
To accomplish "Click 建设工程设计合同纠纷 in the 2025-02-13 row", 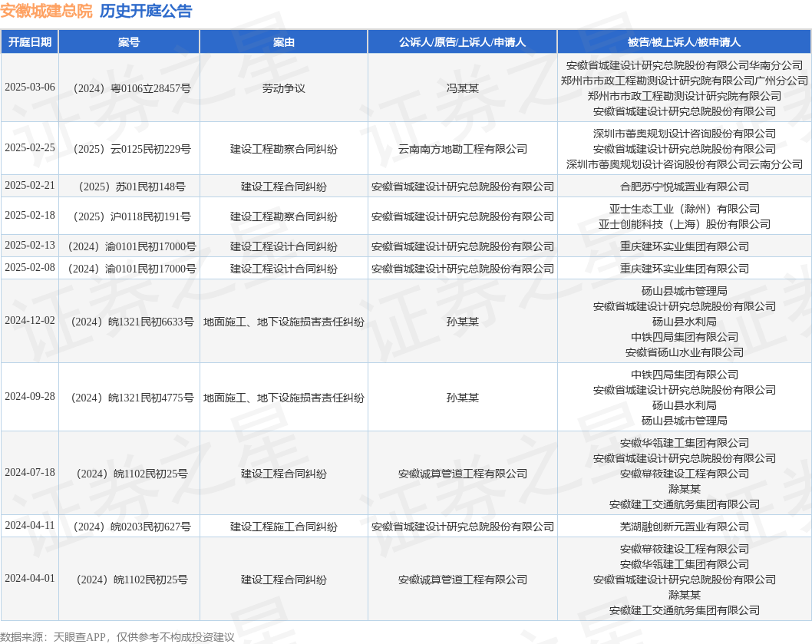I will [x=284, y=246].
